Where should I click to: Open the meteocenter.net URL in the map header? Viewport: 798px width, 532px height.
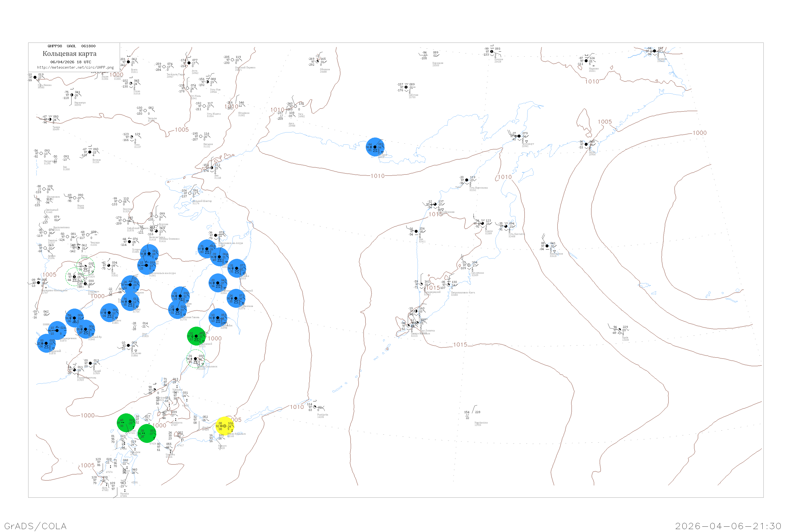[75, 68]
